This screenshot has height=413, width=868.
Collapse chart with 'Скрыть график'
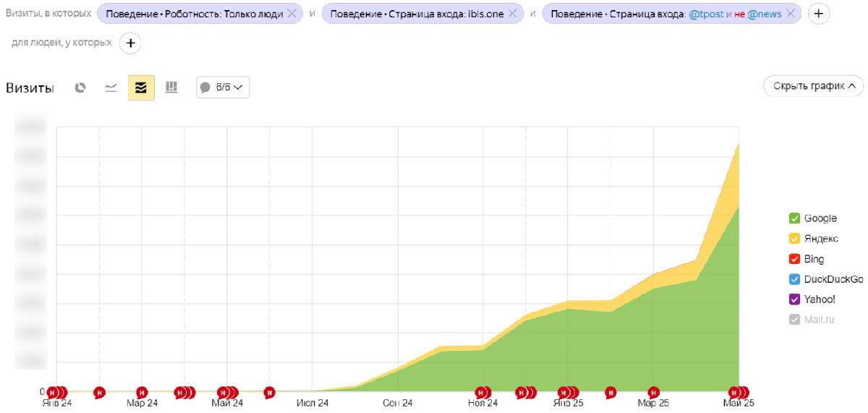click(x=813, y=86)
